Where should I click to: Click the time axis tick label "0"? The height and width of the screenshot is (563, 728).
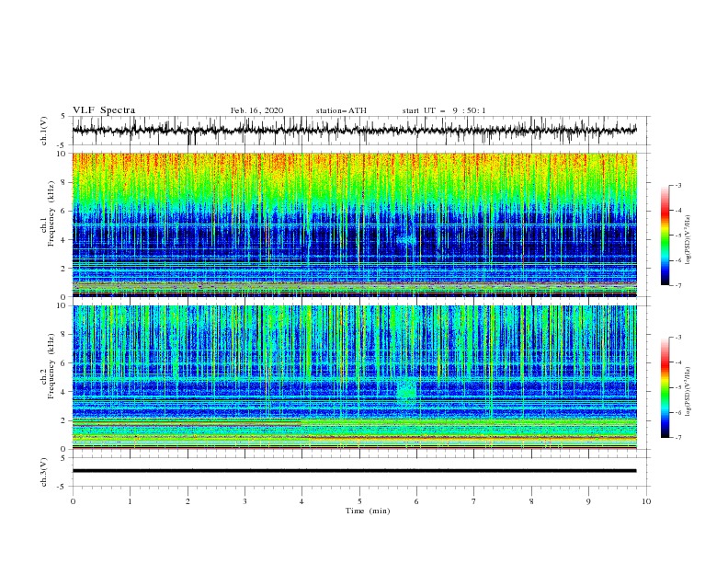click(x=73, y=501)
